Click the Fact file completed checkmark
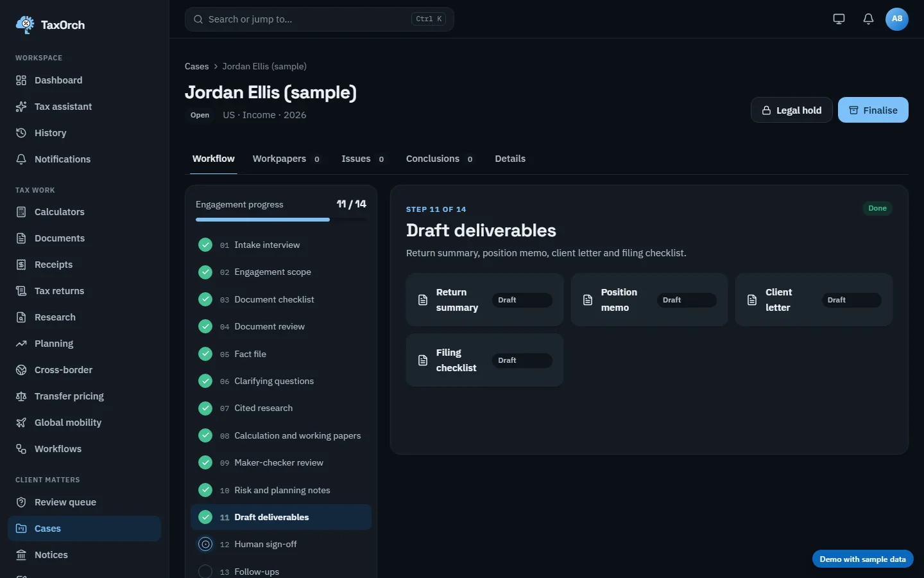Image resolution: width=924 pixels, height=578 pixels. click(x=205, y=354)
